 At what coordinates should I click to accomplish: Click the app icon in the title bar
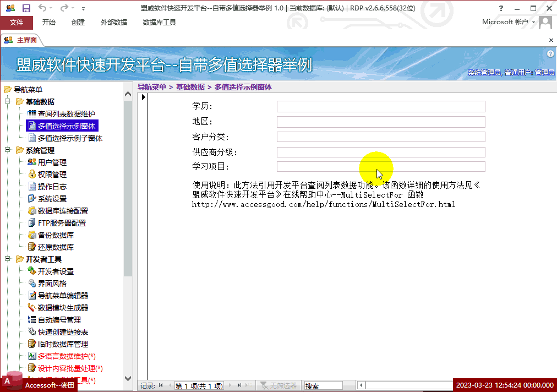coord(10,8)
